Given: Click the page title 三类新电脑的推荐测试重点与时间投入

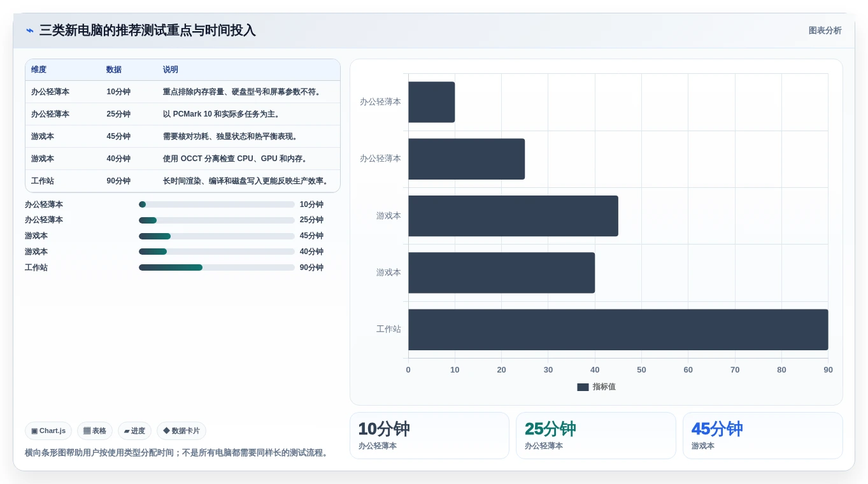Looking at the screenshot, I should 147,31.
